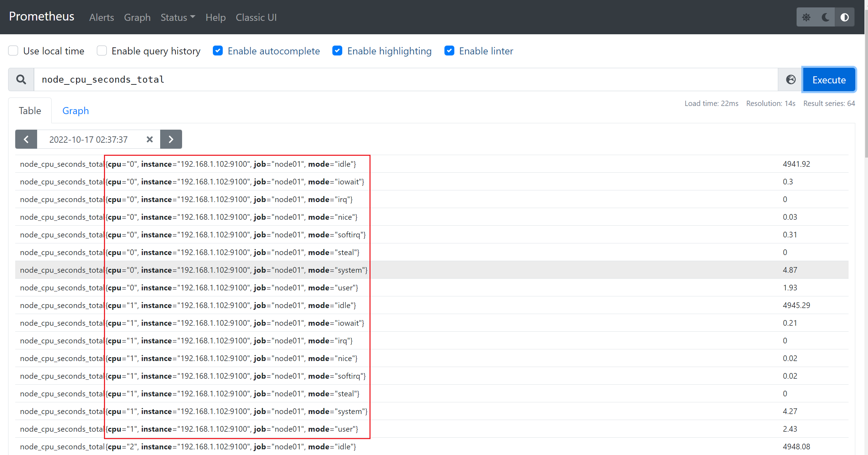The height and width of the screenshot is (455, 868).
Task: Enable query history checkbox
Action: (101, 51)
